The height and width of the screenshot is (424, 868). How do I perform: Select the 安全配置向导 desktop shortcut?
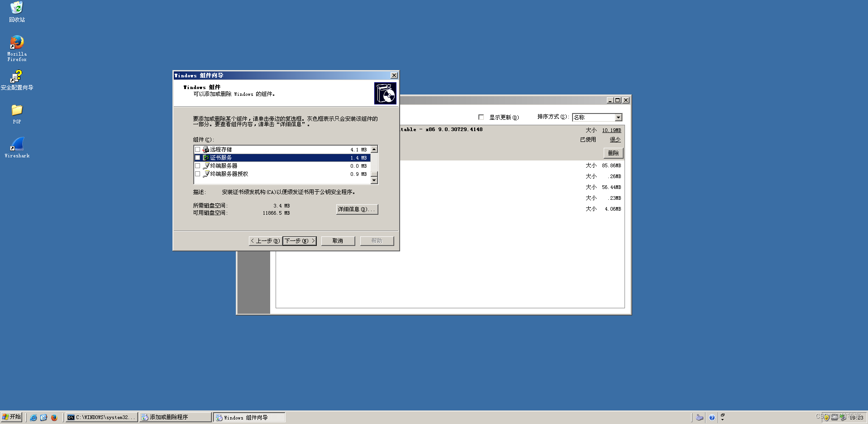[x=17, y=80]
